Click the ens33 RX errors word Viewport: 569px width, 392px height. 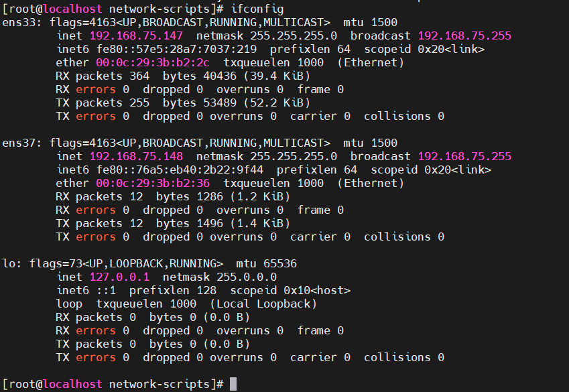96,89
